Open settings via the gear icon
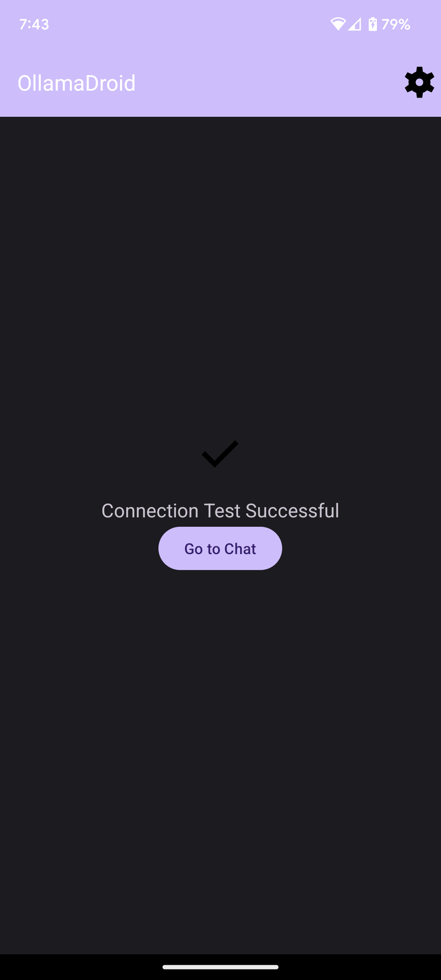 point(419,82)
